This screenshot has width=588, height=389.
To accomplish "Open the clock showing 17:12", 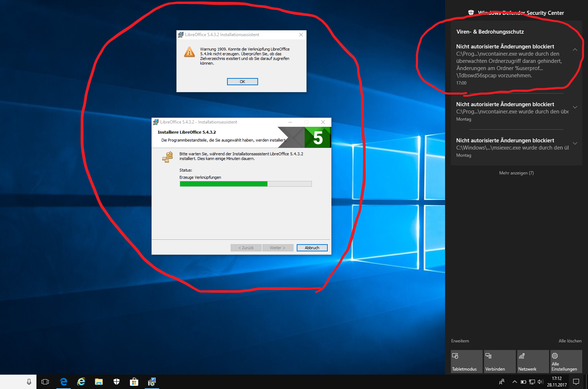I will click(557, 382).
